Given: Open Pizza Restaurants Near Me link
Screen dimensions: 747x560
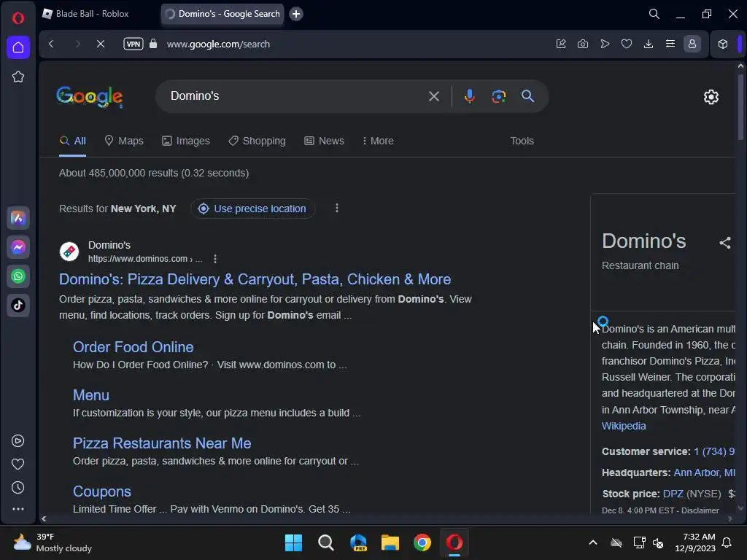Looking at the screenshot, I should pos(162,443).
